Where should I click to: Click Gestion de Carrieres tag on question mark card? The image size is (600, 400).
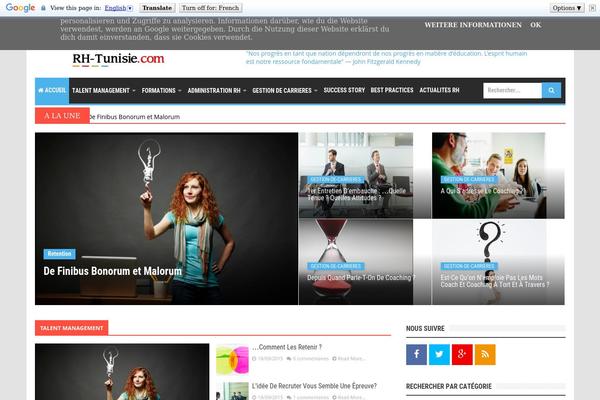click(x=469, y=266)
